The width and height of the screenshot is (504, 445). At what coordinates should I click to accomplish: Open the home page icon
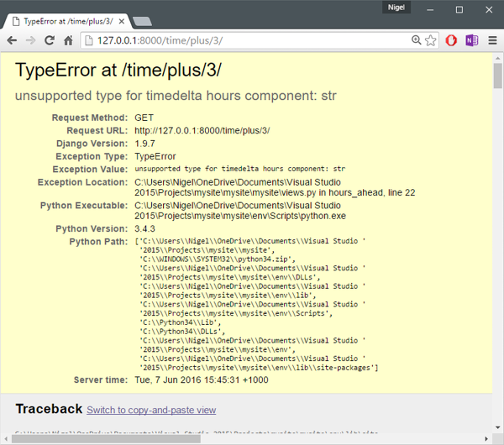point(68,40)
